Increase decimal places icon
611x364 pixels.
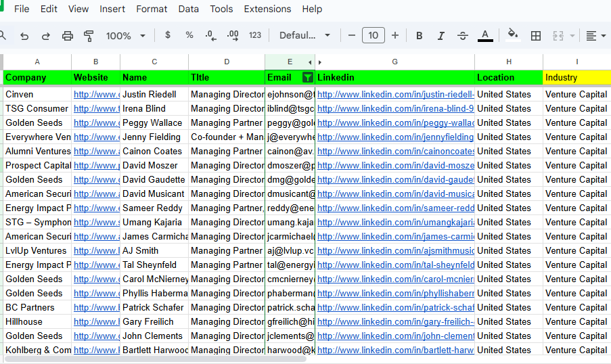coord(233,35)
